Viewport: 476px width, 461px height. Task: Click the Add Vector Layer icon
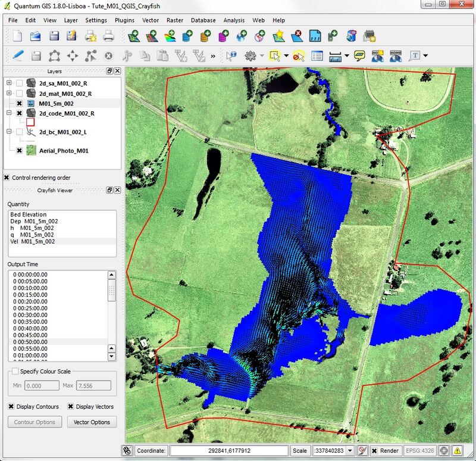tap(134, 36)
